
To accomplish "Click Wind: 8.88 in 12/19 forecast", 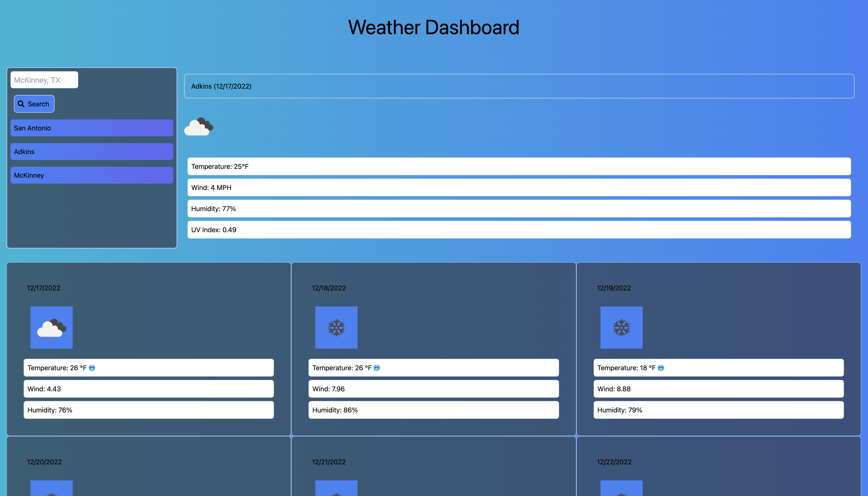I will coord(719,389).
